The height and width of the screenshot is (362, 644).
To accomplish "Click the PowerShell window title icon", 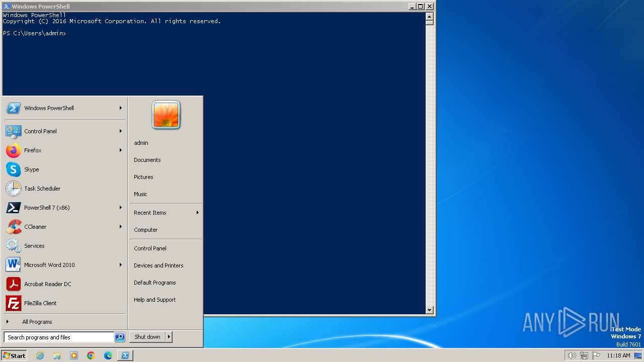I will point(7,7).
